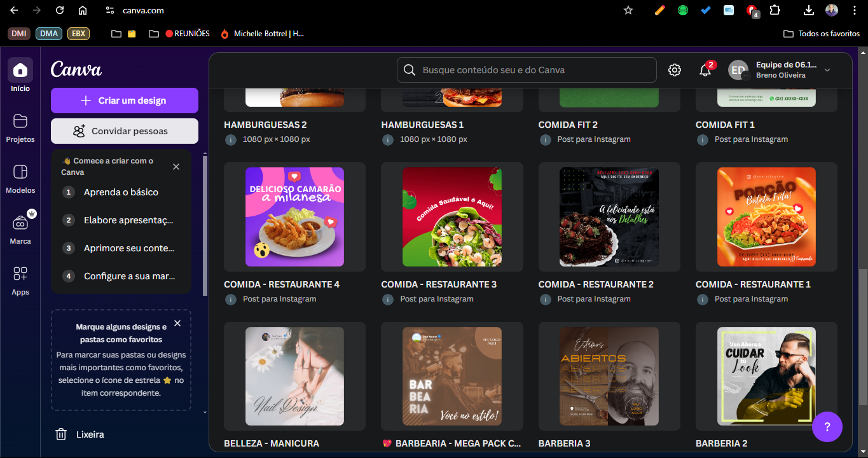The image size is (868, 458).
Task: Bookmark this page with the star icon
Action: coord(628,10)
